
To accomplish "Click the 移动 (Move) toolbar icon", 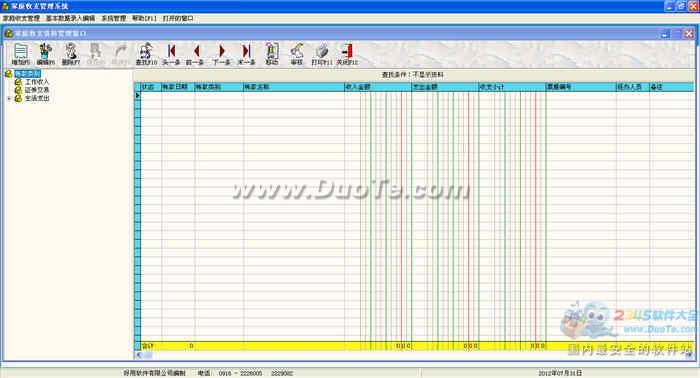I will [x=272, y=54].
